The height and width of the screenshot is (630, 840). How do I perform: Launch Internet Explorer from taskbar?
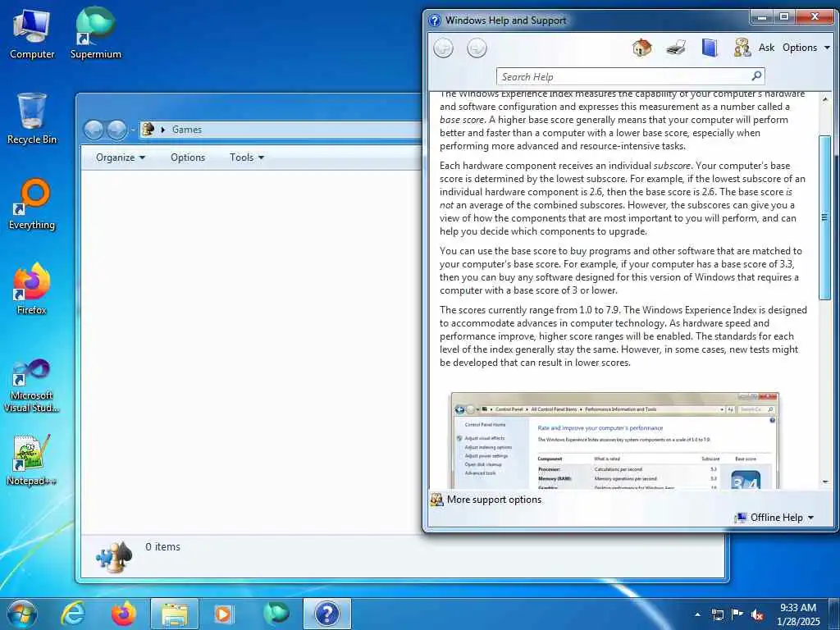[73, 614]
